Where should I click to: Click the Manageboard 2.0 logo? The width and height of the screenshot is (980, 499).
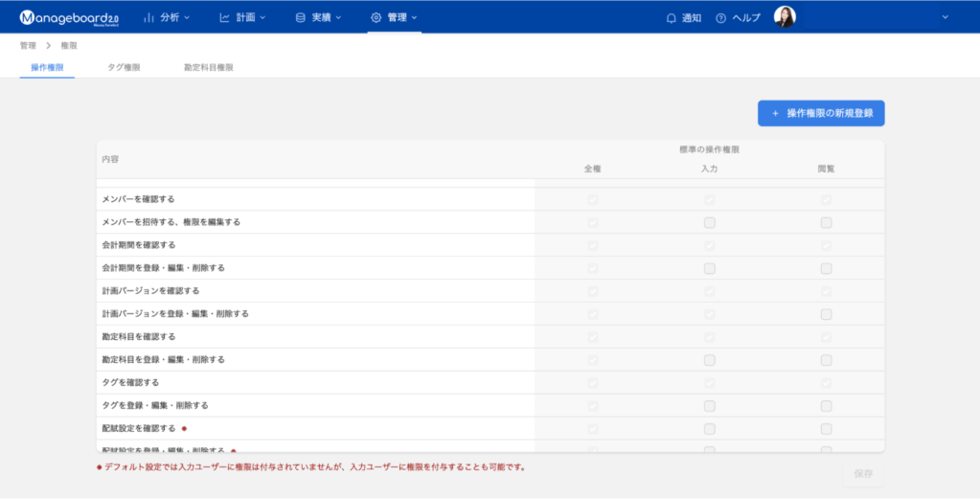(x=69, y=17)
